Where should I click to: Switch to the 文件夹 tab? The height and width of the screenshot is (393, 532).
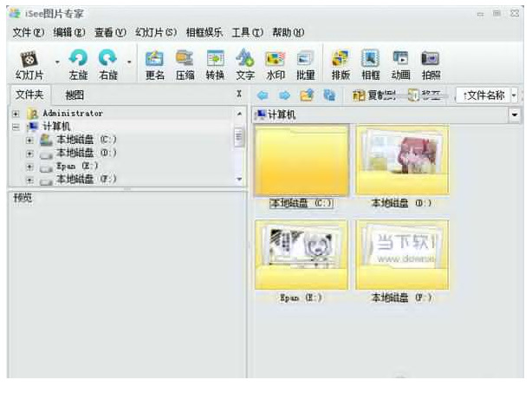pyautogui.click(x=29, y=95)
